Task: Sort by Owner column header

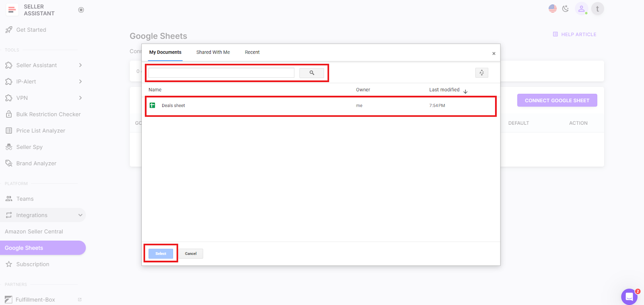Action: pos(363,90)
